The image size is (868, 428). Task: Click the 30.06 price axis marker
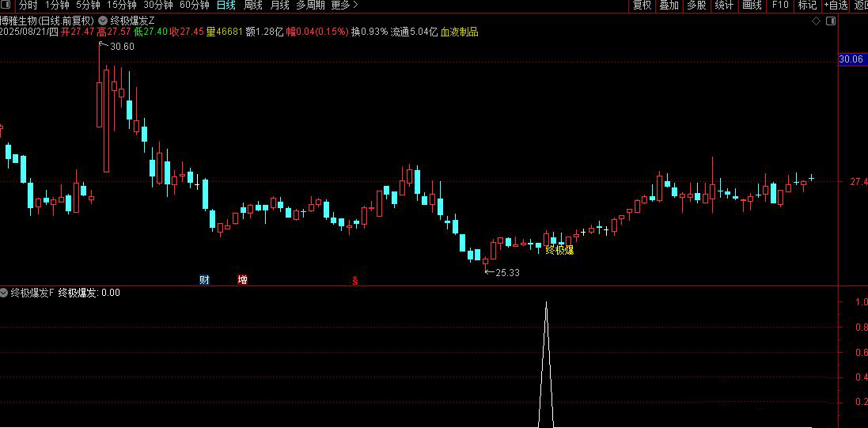click(x=851, y=59)
